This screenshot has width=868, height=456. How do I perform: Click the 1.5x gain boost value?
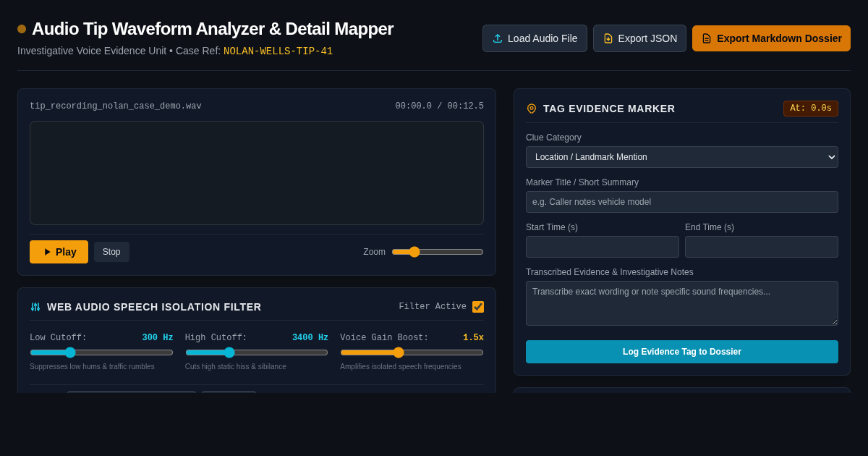(474, 338)
